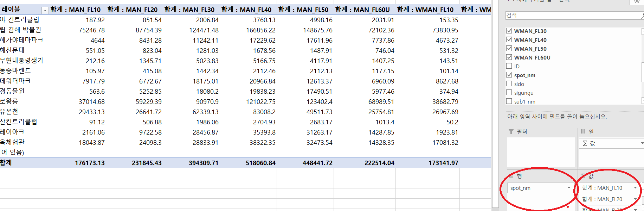Uncheck the WMAN_FL40 field checkbox
This screenshot has height=211, width=644.
(509, 39)
